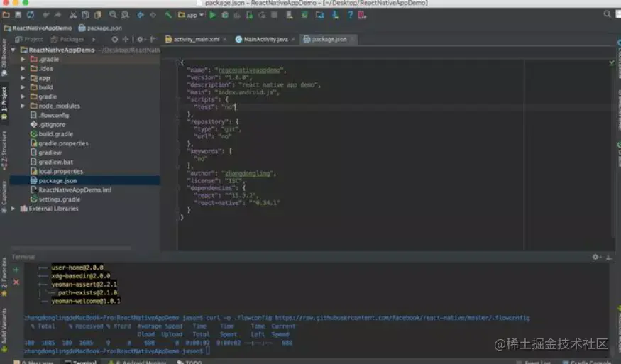The image size is (621, 364).
Task: Open the Terminal bottom tool tab
Action: pyautogui.click(x=81, y=363)
